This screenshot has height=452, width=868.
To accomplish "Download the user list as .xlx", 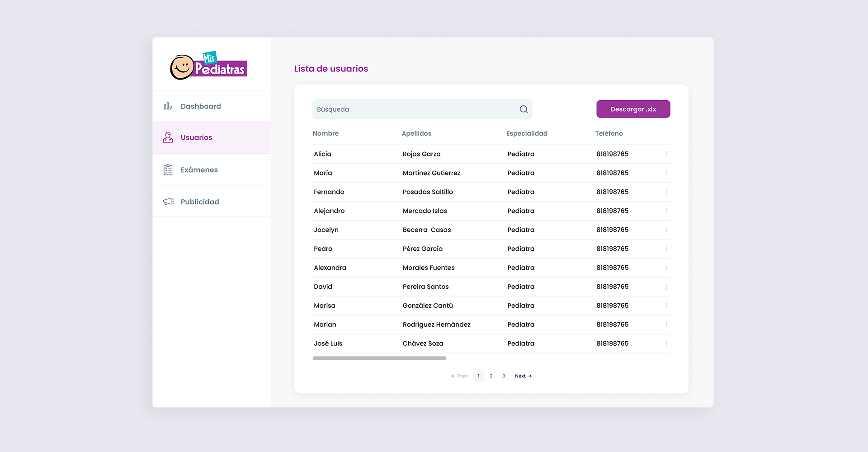I will click(x=633, y=109).
